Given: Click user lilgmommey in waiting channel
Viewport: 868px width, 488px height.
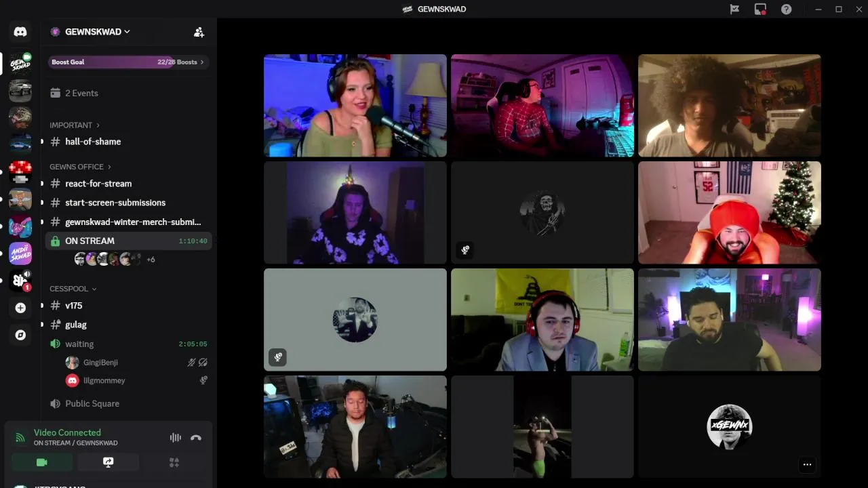Looking at the screenshot, I should point(104,380).
